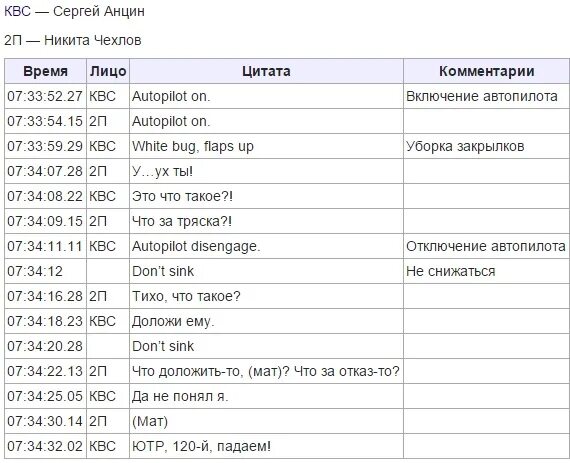Click the 'КВС — Сергей Анцин' text line
This screenshot has height=463, width=570.
74,11
